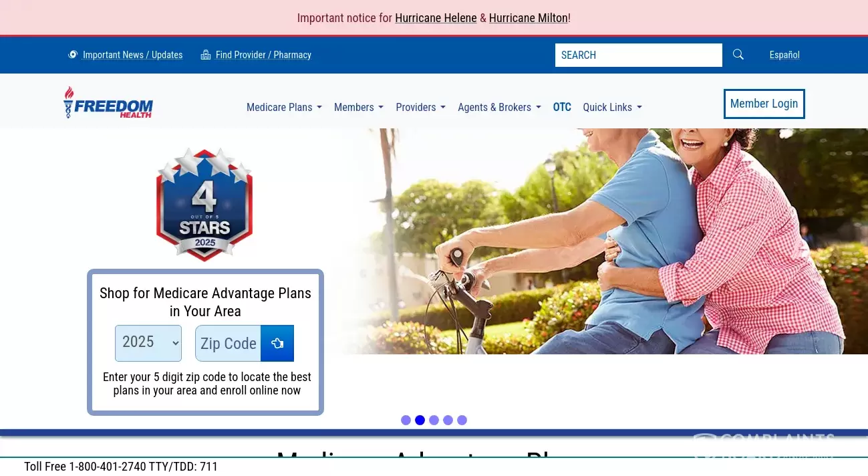
Task: Open the Hurricane Helene notice link
Action: [436, 18]
